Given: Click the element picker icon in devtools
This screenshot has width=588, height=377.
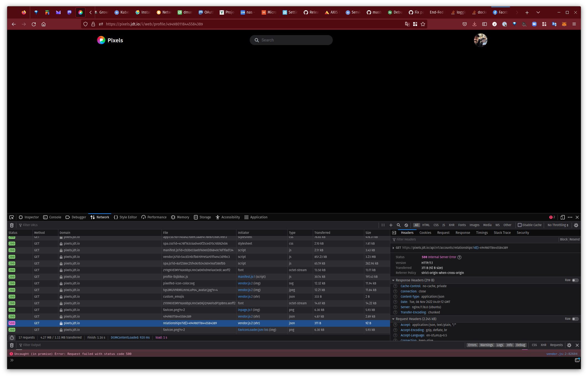Looking at the screenshot, I should pyautogui.click(x=12, y=217).
